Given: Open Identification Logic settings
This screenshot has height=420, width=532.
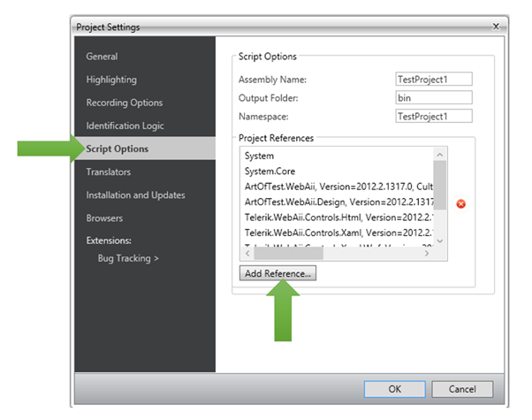Looking at the screenshot, I should click(x=125, y=126).
